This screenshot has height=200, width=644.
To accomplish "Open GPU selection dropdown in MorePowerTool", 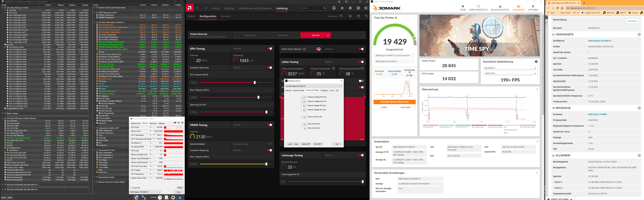I will click(314, 86).
